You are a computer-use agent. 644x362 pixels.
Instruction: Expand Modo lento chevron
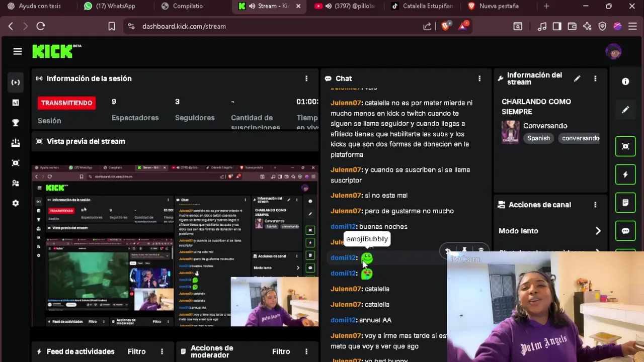(x=598, y=231)
